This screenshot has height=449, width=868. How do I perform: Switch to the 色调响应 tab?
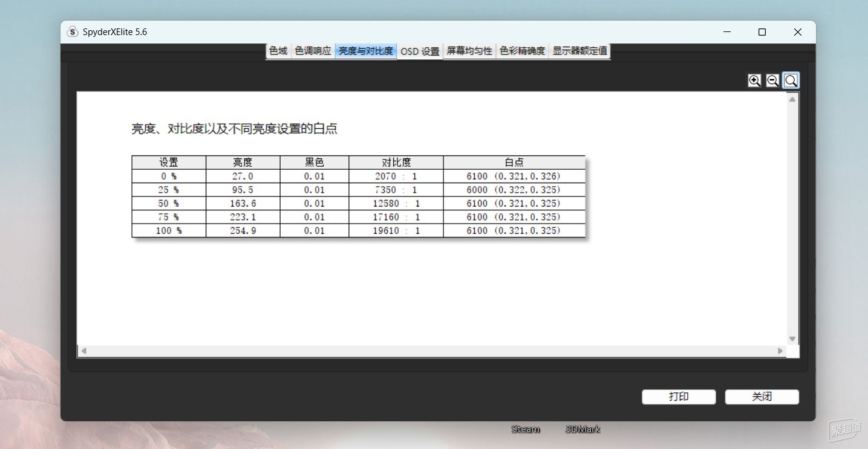click(x=313, y=51)
